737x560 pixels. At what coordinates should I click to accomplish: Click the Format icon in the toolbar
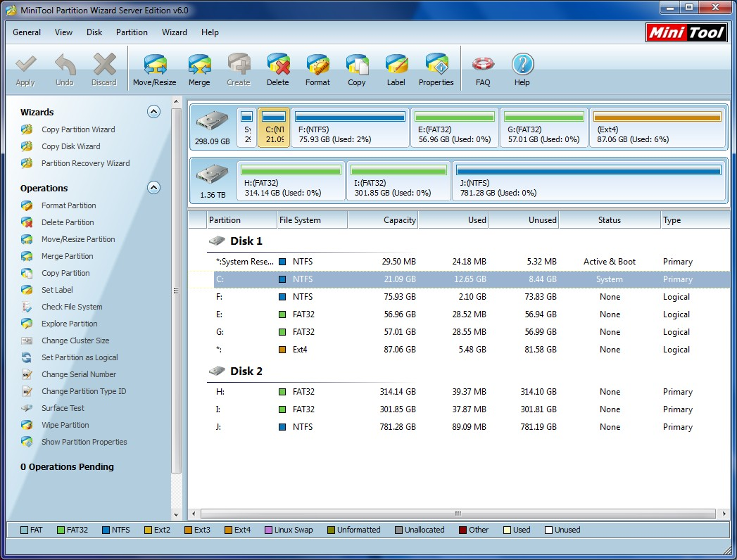pos(317,68)
